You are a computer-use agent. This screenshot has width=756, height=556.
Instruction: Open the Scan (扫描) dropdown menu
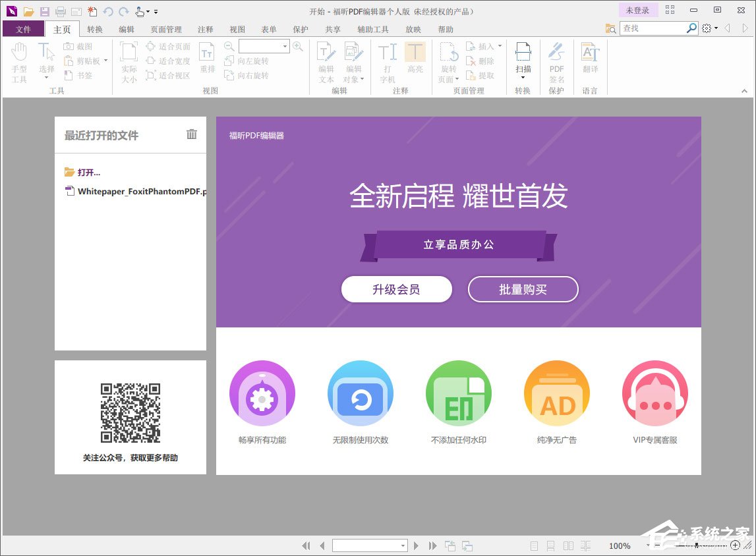[x=523, y=78]
